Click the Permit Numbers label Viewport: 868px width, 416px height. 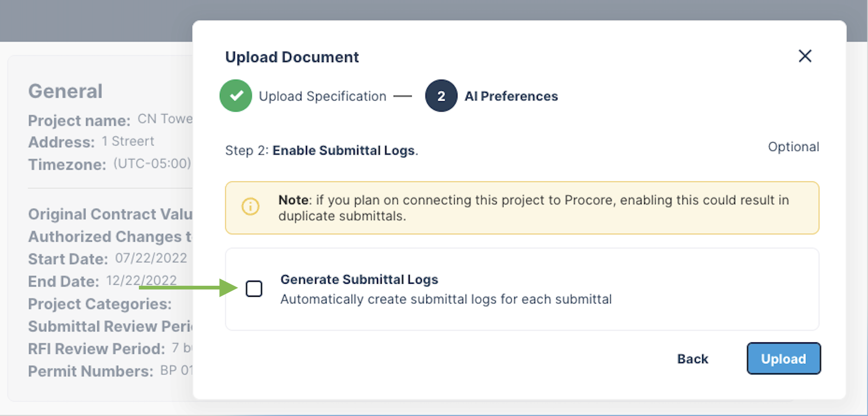[91, 371]
